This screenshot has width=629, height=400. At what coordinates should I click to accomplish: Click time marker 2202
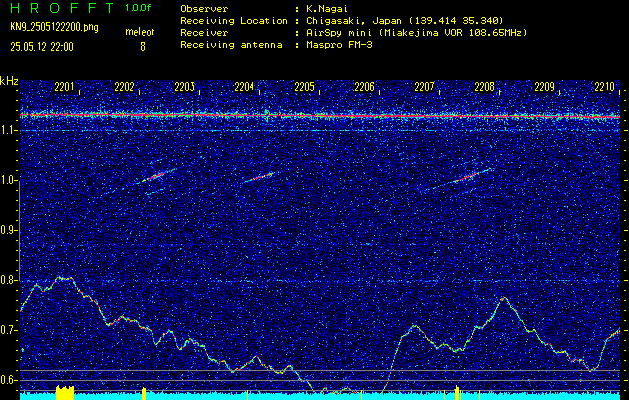pyautogui.click(x=124, y=87)
